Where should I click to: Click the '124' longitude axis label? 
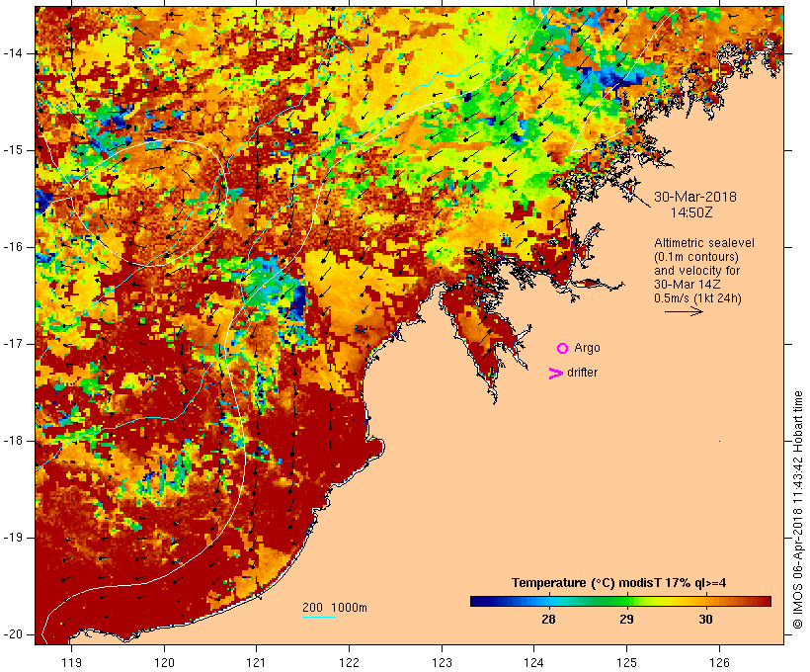coord(534,662)
